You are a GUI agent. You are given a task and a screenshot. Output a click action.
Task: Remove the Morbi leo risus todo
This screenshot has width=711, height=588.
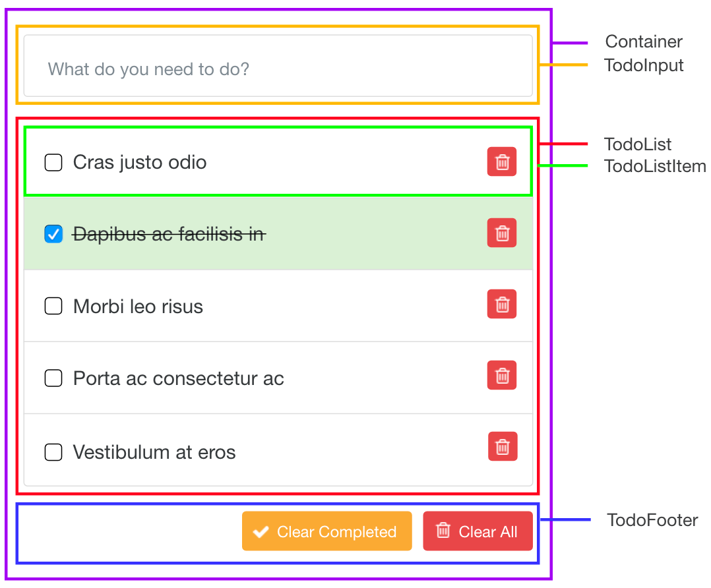click(x=502, y=305)
